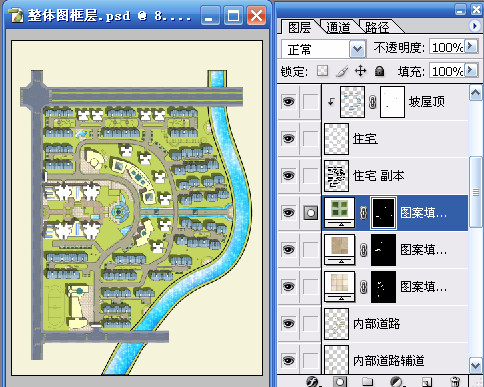This screenshot has height=387, width=484.
Task: Click chain link icon on beige 图案填充 layer
Action: click(x=363, y=287)
